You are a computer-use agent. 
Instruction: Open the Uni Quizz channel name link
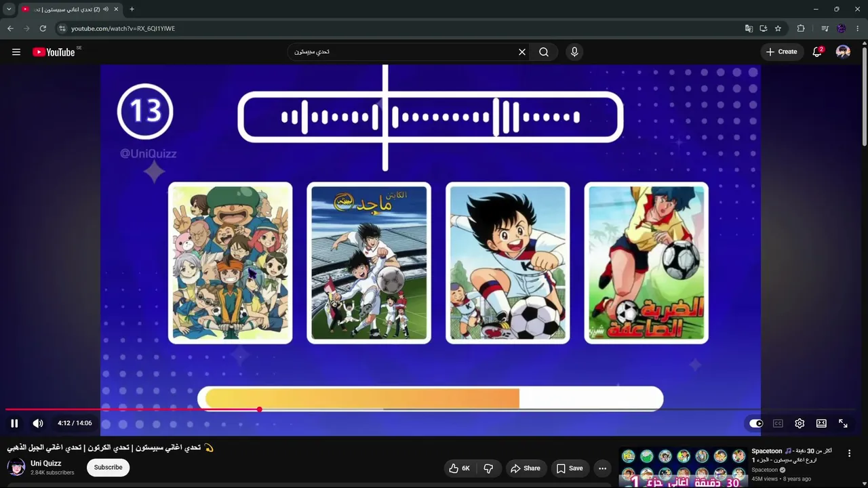46,464
